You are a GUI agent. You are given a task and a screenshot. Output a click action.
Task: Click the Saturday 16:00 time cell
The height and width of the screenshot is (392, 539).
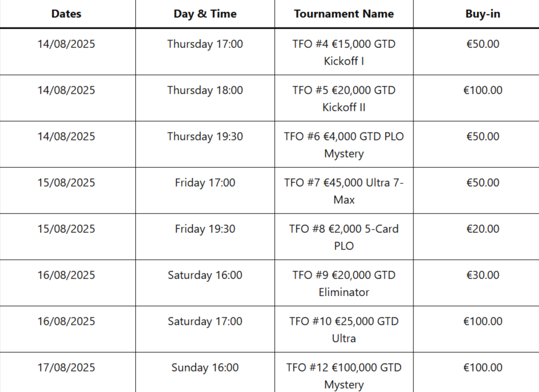(205, 275)
